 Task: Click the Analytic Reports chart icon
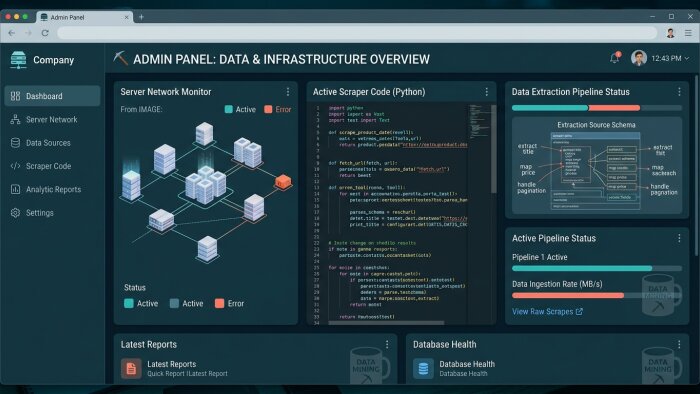(15, 189)
